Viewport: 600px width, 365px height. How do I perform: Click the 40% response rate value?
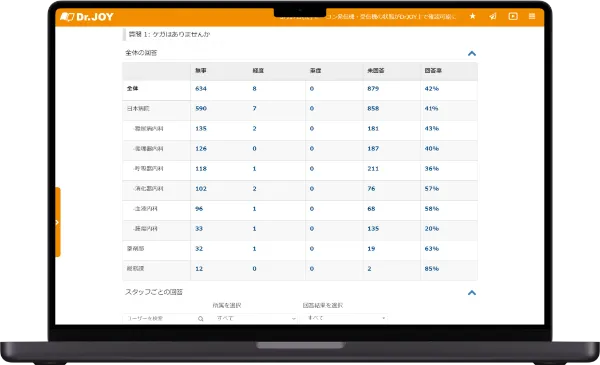pos(432,149)
